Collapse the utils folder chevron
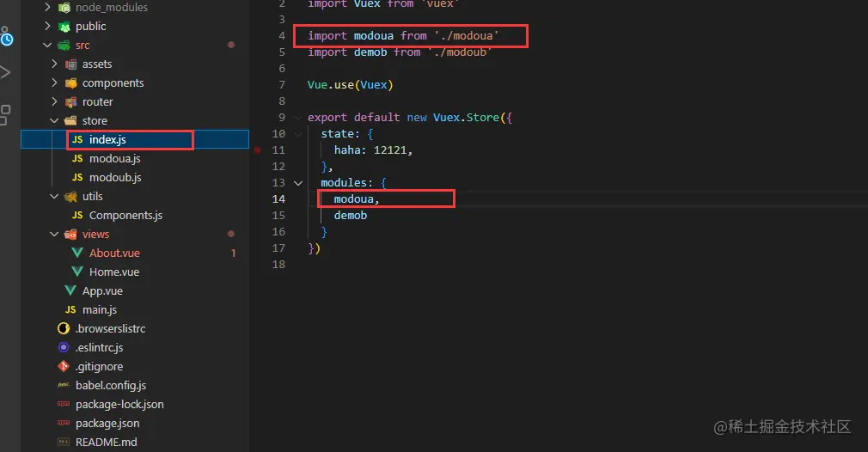The width and height of the screenshot is (868, 452). (54, 196)
